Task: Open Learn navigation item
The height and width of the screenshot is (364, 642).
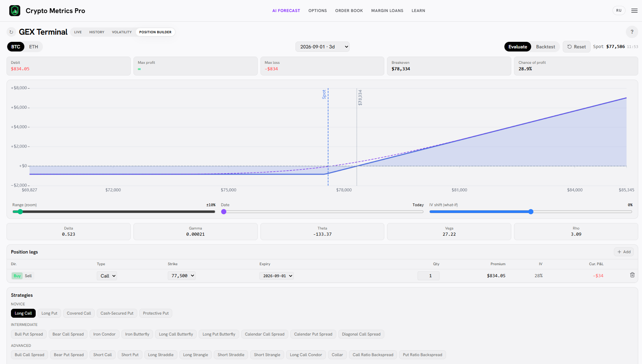Action: (x=418, y=11)
